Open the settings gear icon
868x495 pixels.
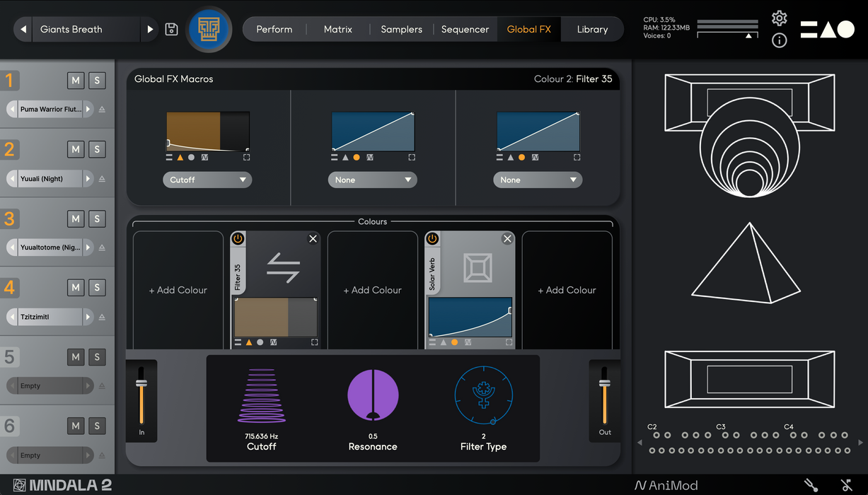(x=779, y=18)
